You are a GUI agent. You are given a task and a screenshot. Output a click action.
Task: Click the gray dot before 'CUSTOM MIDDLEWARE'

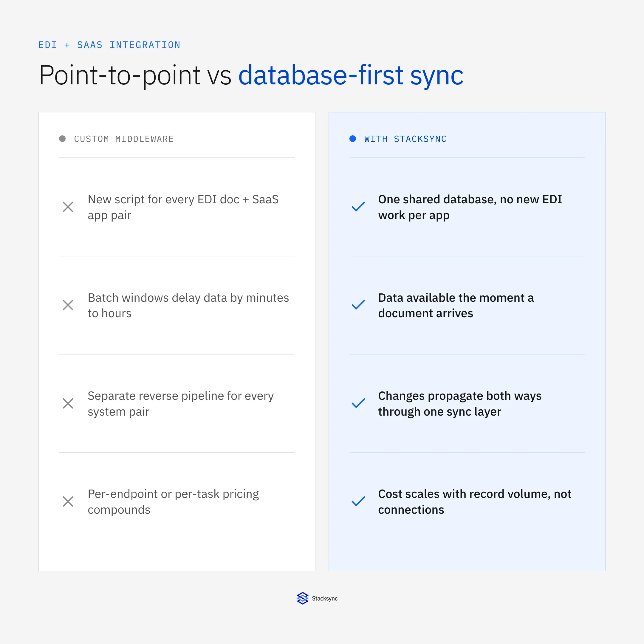(62, 139)
